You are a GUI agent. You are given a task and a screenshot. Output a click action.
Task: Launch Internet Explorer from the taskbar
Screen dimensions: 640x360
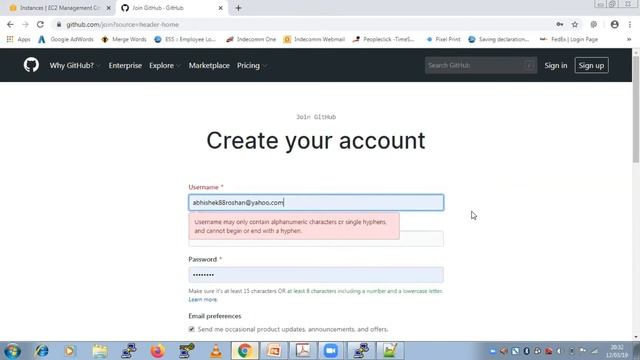pyautogui.click(x=41, y=351)
